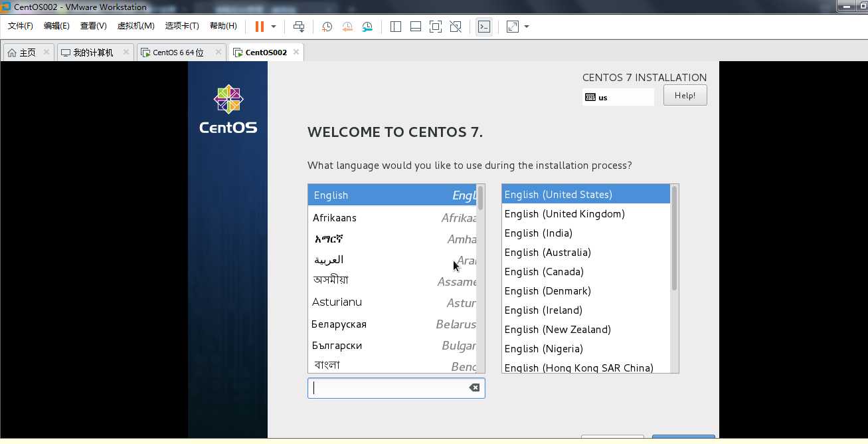This screenshot has height=444, width=868.
Task: Toggle the thumbnail bar layout icon
Action: (x=416, y=27)
